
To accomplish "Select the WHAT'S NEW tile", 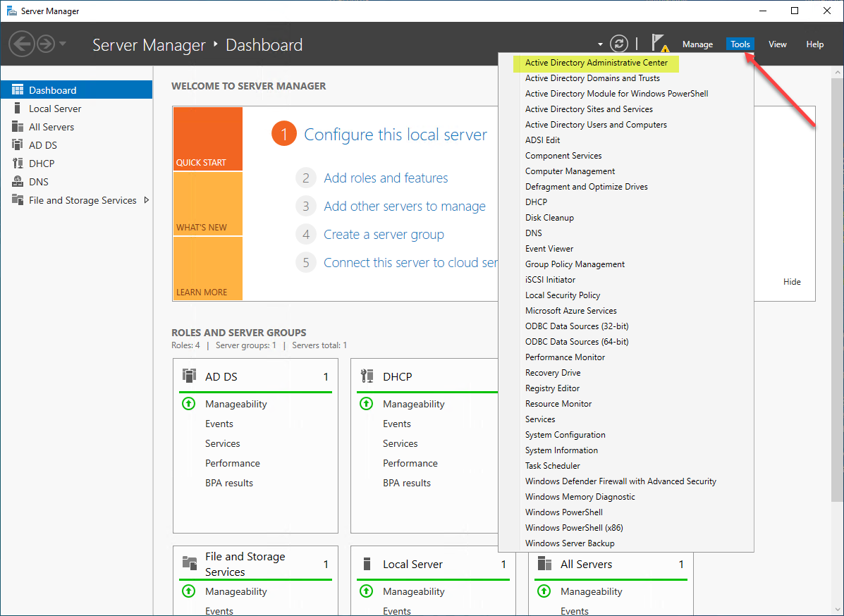I will click(208, 204).
